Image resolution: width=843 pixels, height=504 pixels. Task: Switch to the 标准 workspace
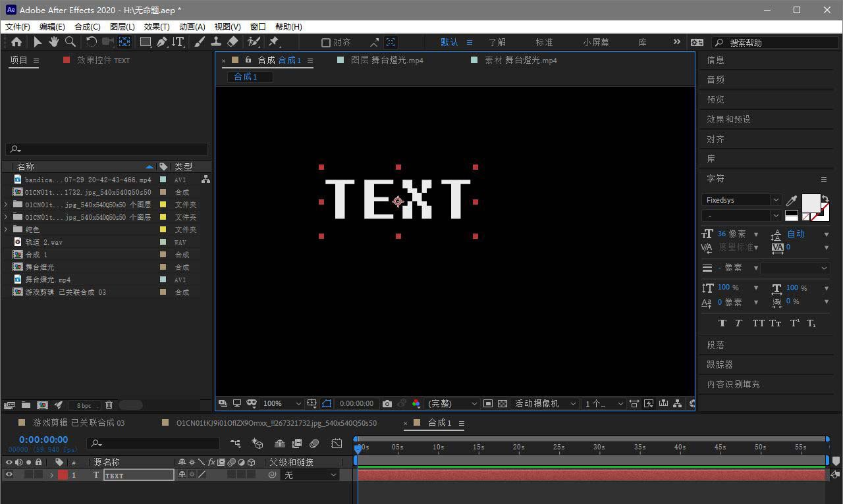click(544, 42)
